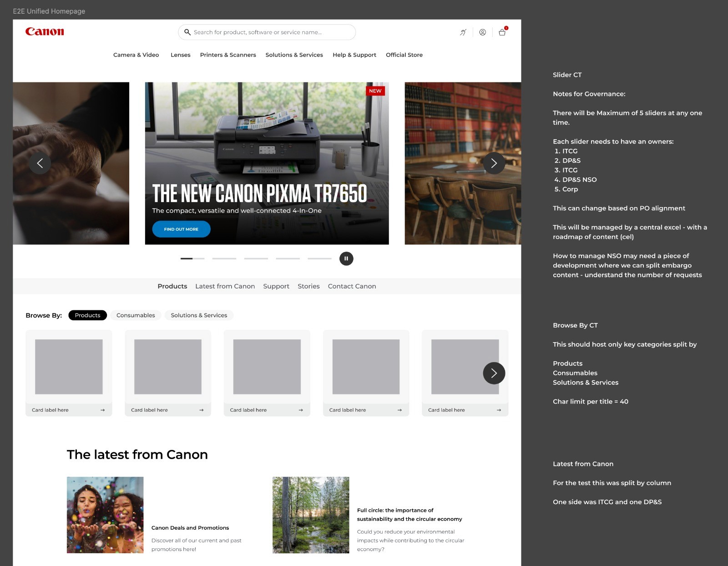Select second slider indicator
The image size is (728, 566).
(x=224, y=258)
